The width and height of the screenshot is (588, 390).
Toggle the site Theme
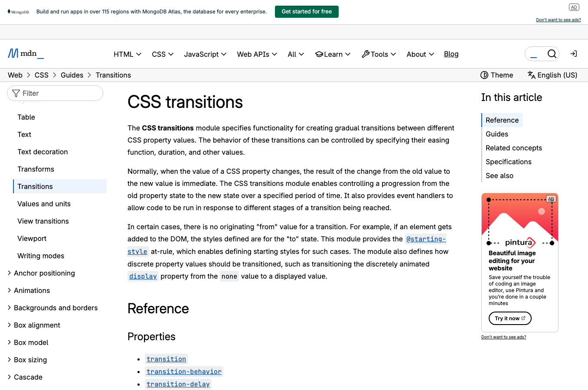tap(497, 75)
